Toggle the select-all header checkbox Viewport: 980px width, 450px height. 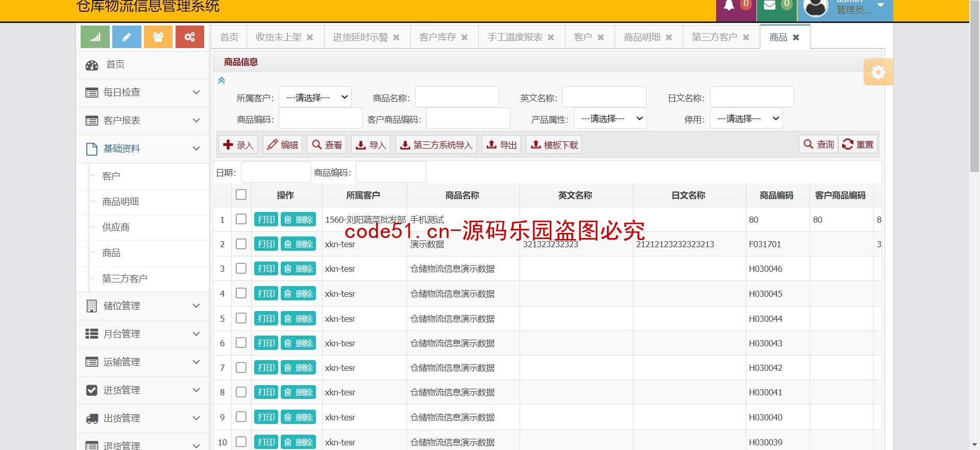point(241,195)
